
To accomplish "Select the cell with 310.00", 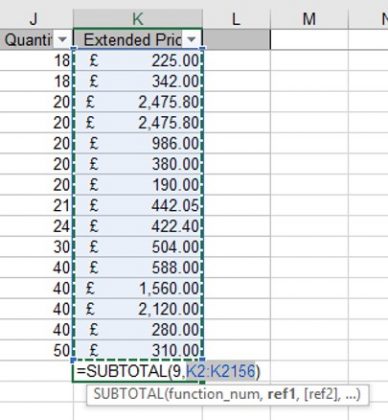I will tap(138, 350).
